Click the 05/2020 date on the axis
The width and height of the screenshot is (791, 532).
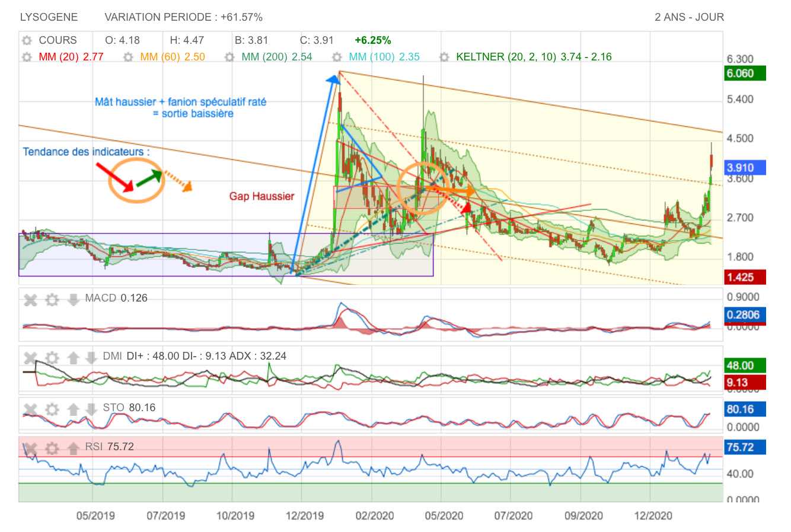[x=444, y=515]
